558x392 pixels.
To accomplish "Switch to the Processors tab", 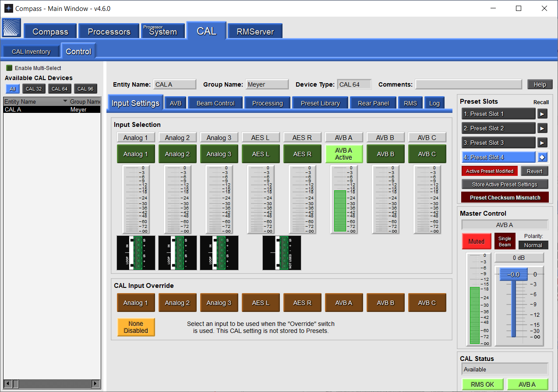I will click(x=109, y=31).
